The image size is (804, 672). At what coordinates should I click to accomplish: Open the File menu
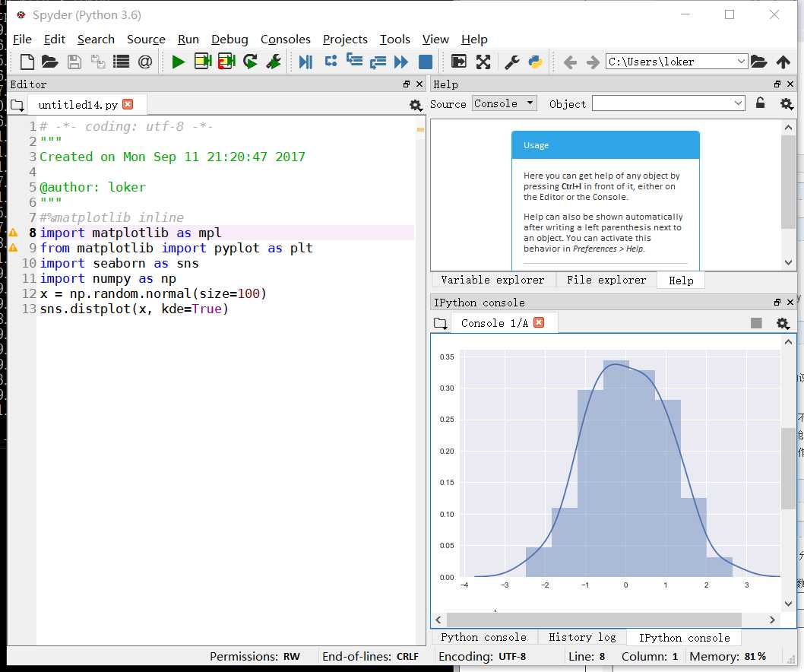pos(22,40)
